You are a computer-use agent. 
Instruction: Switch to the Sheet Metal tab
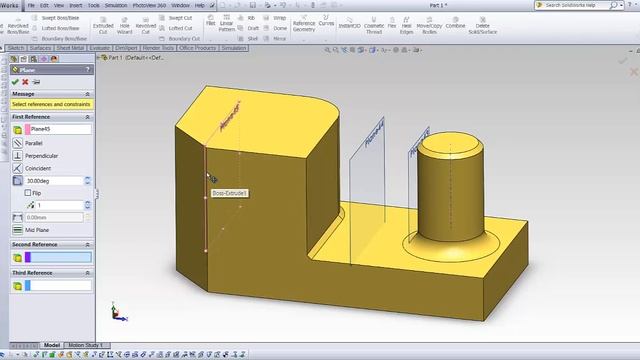pyautogui.click(x=70, y=48)
